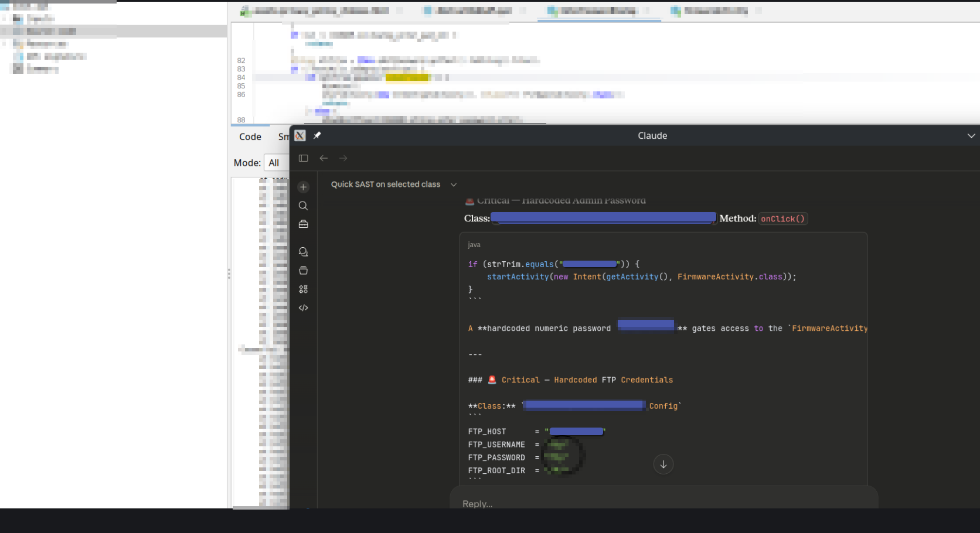Switch to the Code tab
Viewport: 980px width, 533px height.
[250, 136]
